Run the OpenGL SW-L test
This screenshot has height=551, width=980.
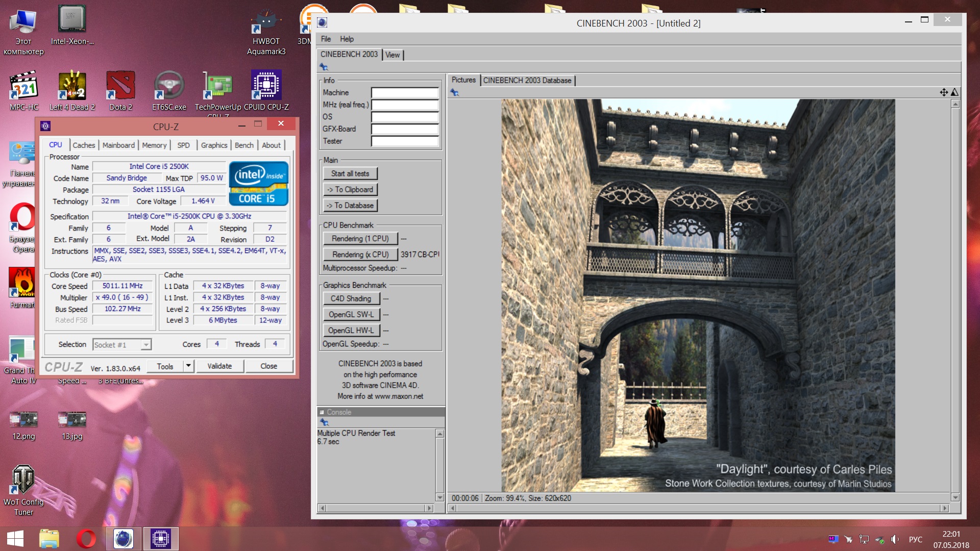pos(351,314)
